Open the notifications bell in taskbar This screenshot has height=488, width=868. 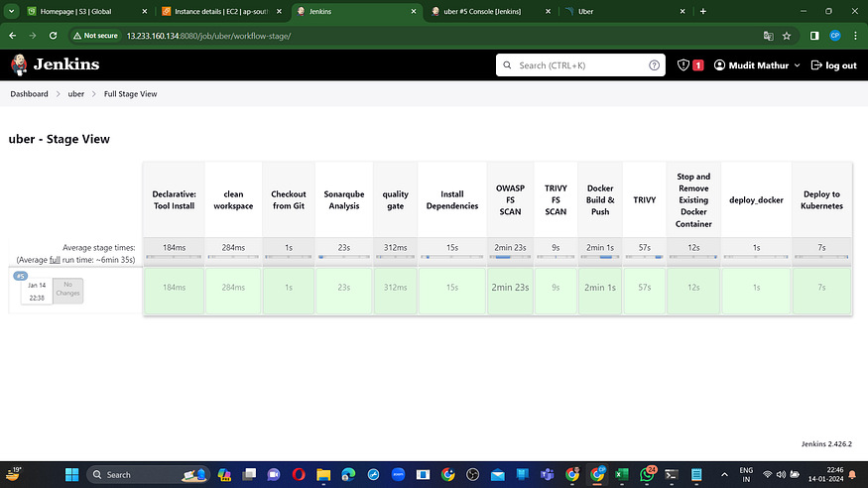tap(852, 475)
